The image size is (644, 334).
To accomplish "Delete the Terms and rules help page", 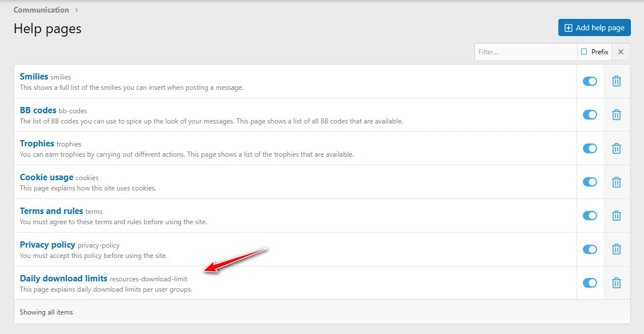I will coord(617,216).
